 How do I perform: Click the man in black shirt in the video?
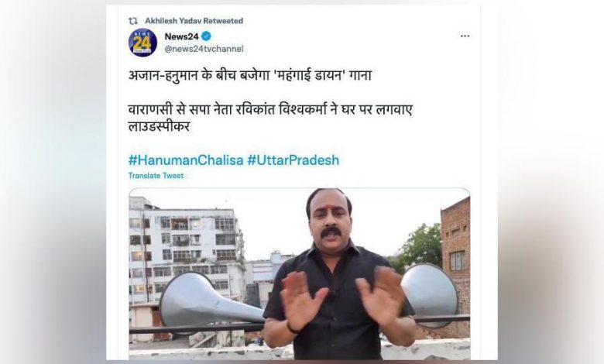(x=339, y=276)
